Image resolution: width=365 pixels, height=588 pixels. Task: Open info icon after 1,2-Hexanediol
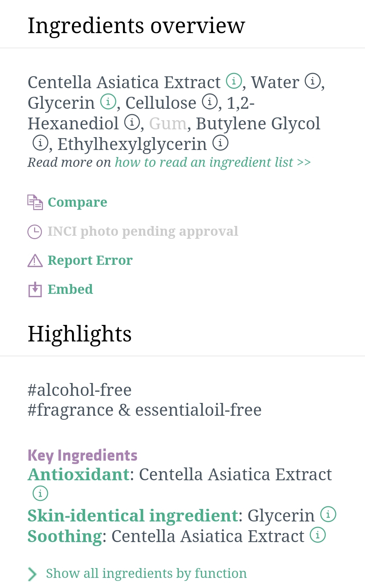coord(132,122)
